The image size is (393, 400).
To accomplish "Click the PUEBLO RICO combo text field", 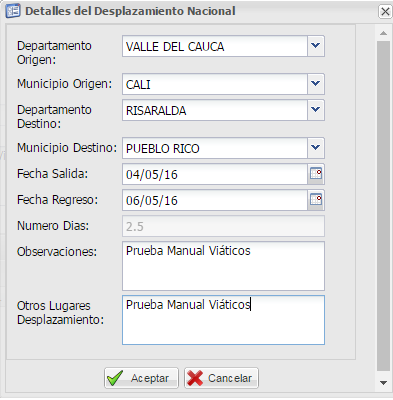I will coord(215,148).
